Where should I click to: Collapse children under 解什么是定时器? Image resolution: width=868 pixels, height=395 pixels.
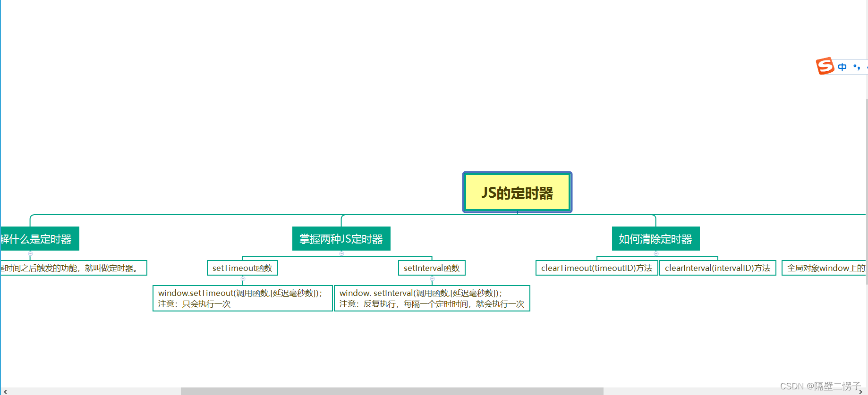click(x=30, y=253)
